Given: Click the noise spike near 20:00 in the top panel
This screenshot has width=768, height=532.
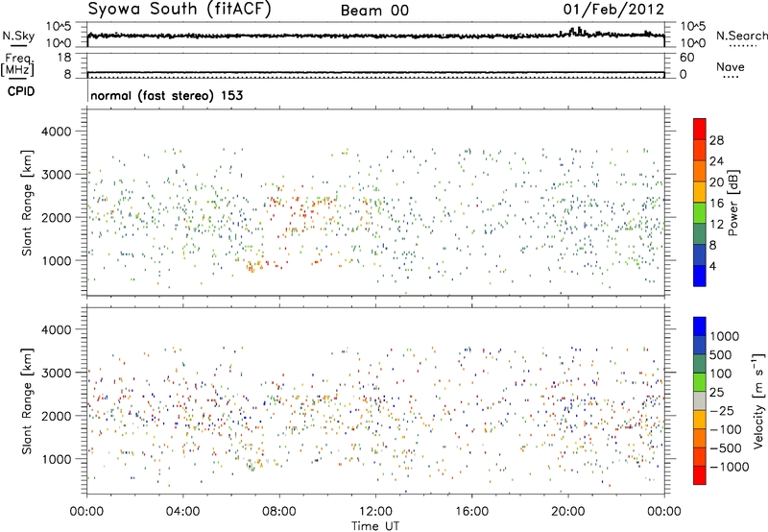Looking at the screenshot, I should [579, 31].
